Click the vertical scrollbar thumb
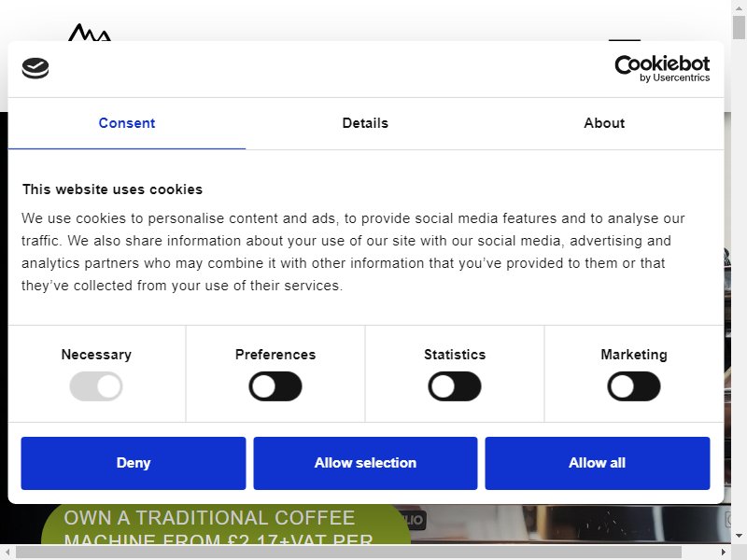 pos(739,28)
